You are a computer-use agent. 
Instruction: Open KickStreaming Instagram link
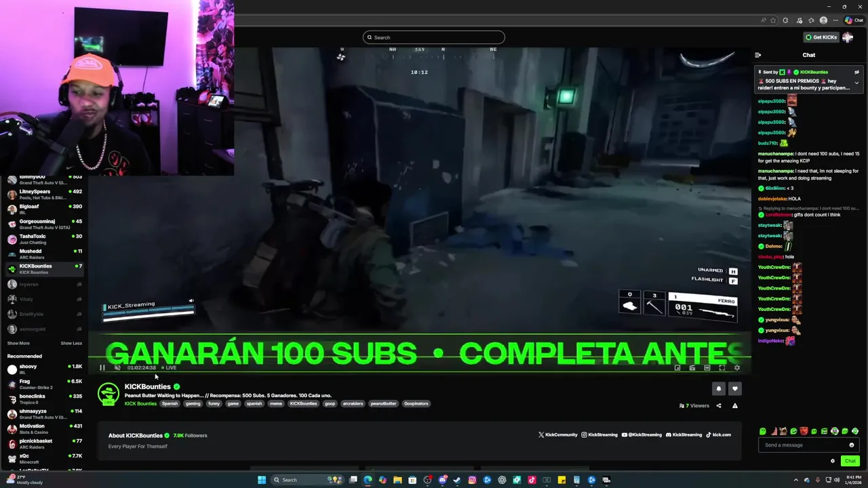click(x=599, y=435)
